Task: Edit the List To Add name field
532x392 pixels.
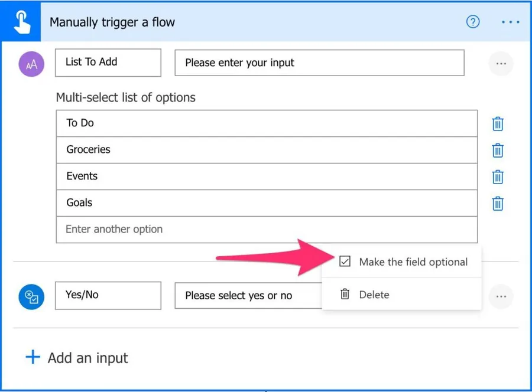Action: [108, 63]
